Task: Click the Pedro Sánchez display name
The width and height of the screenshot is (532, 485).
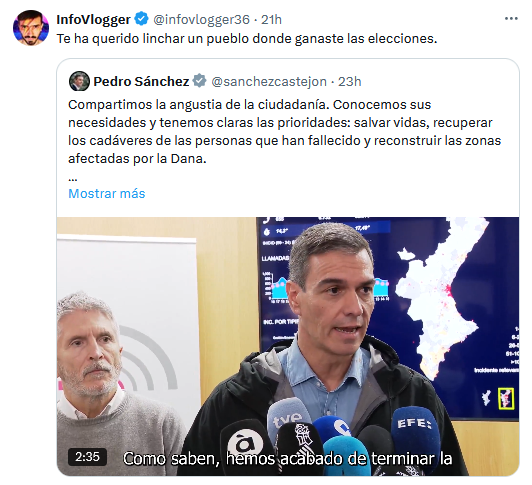Action: (x=141, y=81)
